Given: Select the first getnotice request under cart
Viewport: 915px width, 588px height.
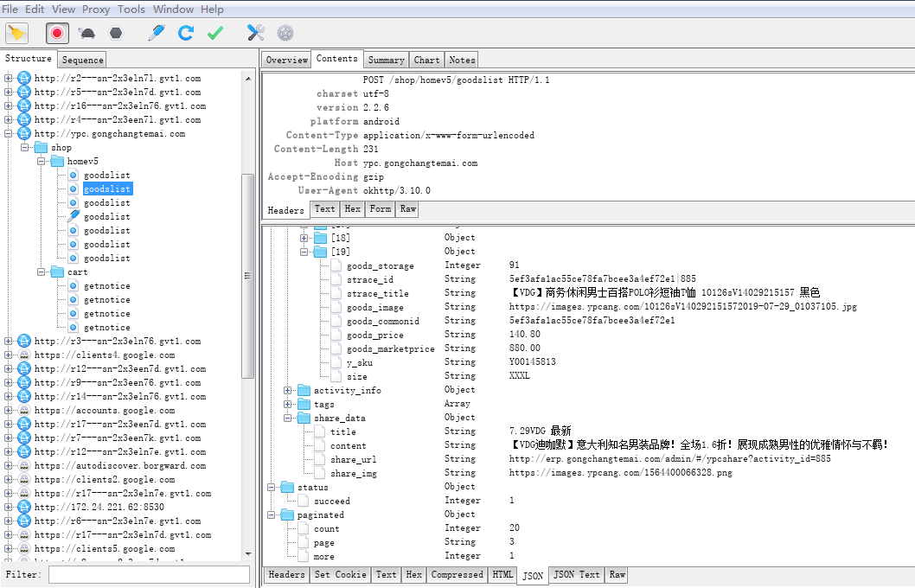Looking at the screenshot, I should (x=106, y=286).
